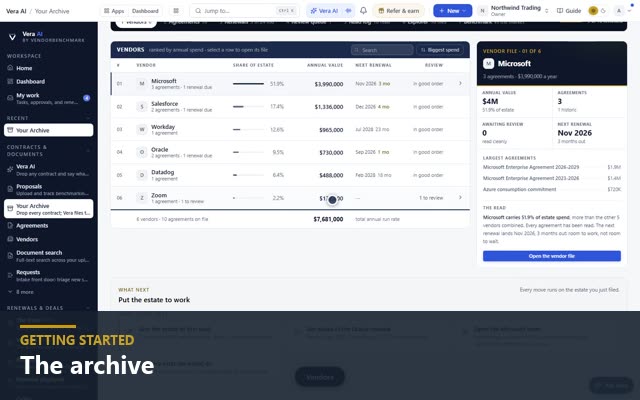Open the Microsoft row chevron arrow
Image resolution: width=640 pixels, height=400 pixels.
[x=460, y=83]
